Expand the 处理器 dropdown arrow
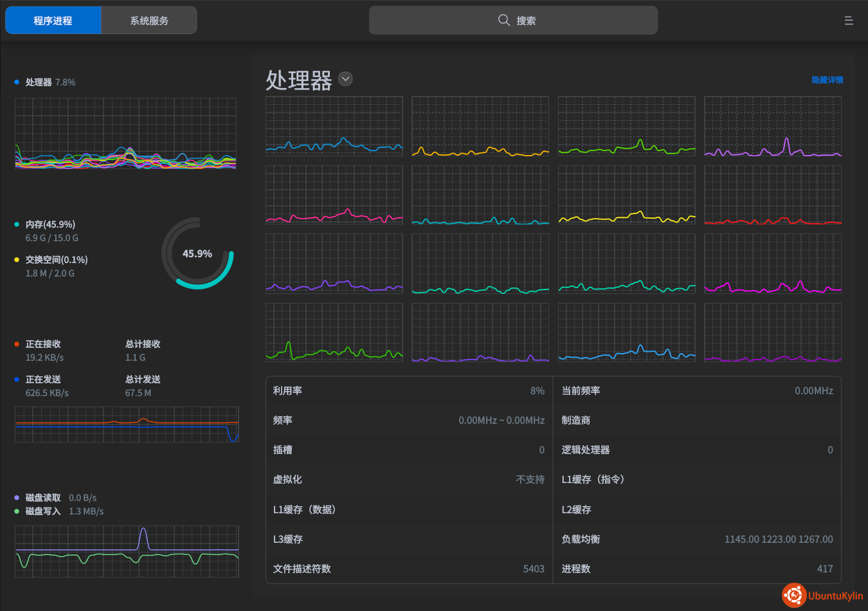Image resolution: width=868 pixels, height=611 pixels. pos(345,79)
